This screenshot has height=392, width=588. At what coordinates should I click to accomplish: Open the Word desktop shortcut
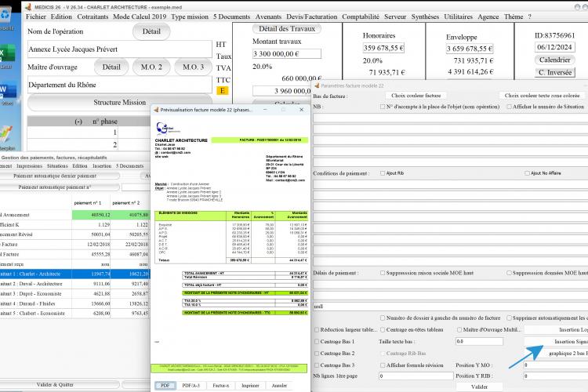pos(8,90)
